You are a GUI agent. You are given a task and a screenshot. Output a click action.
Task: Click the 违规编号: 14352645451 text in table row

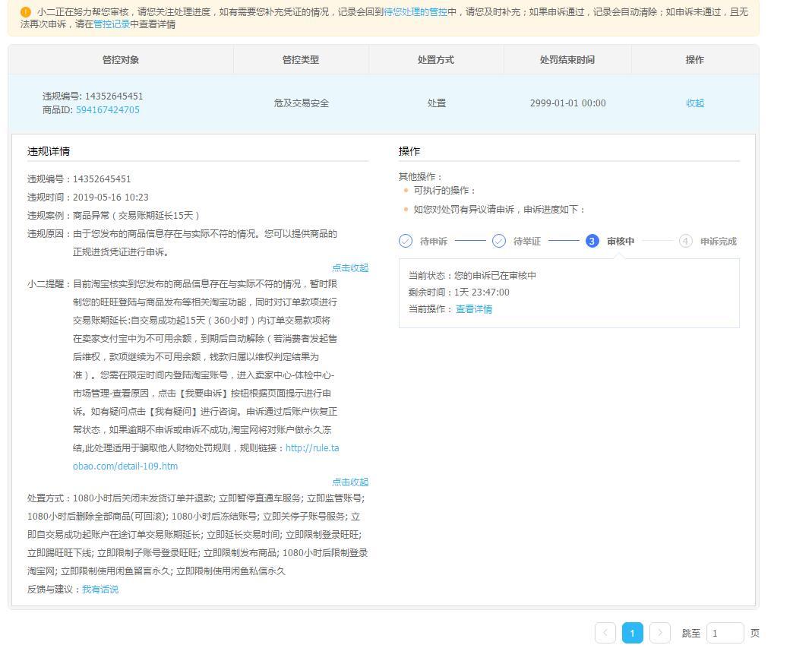click(93, 96)
